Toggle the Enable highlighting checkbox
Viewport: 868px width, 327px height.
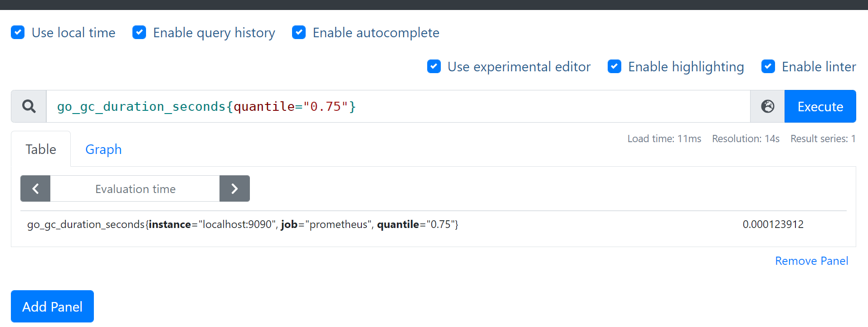click(614, 67)
